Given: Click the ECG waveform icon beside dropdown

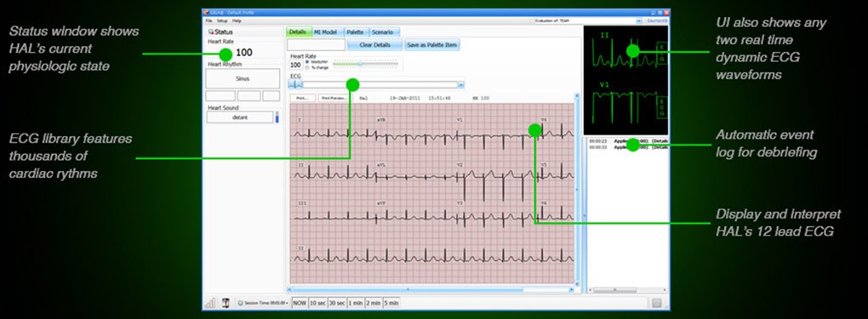Looking at the screenshot, I should point(295,85).
